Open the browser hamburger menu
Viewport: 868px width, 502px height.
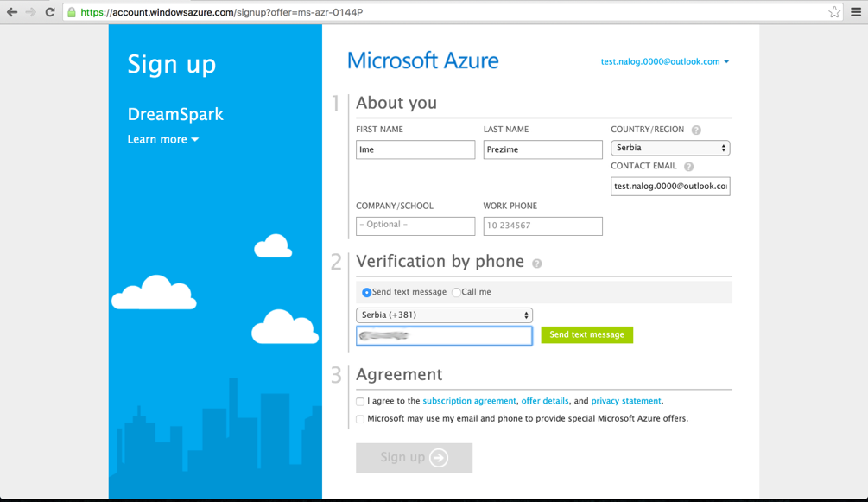856,13
